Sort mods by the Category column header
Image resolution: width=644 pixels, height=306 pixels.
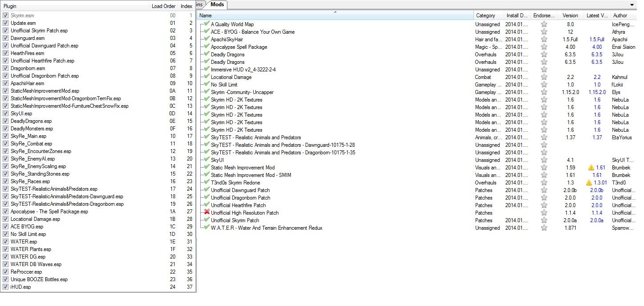tap(489, 16)
